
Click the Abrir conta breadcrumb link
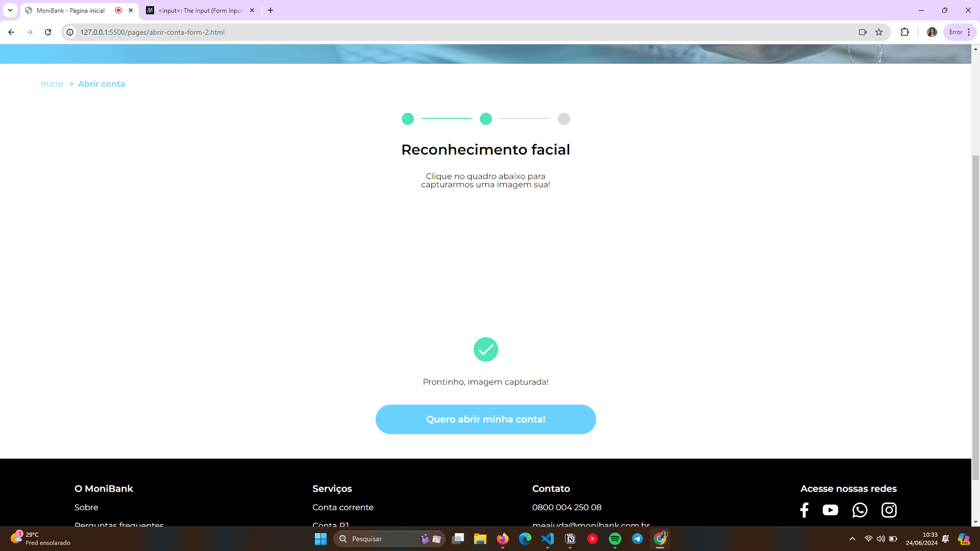(102, 84)
